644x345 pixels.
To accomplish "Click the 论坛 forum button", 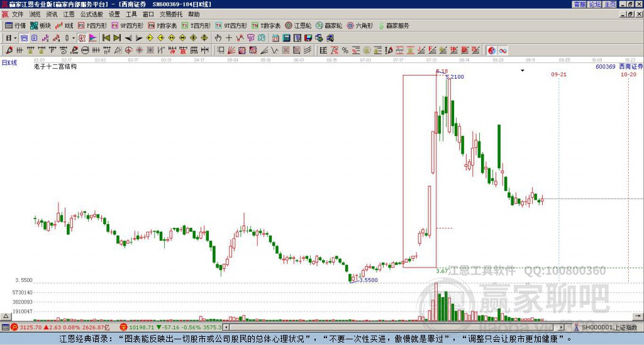I will point(595,4).
